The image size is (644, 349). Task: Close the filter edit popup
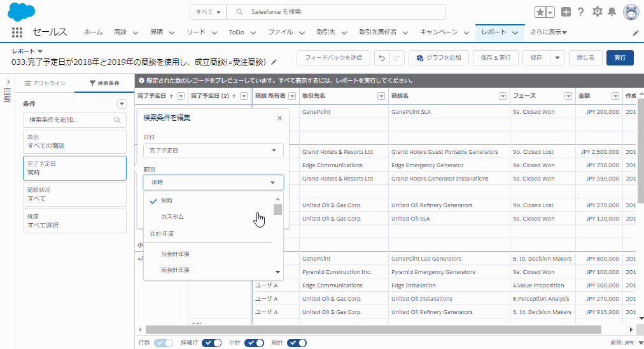(280, 118)
